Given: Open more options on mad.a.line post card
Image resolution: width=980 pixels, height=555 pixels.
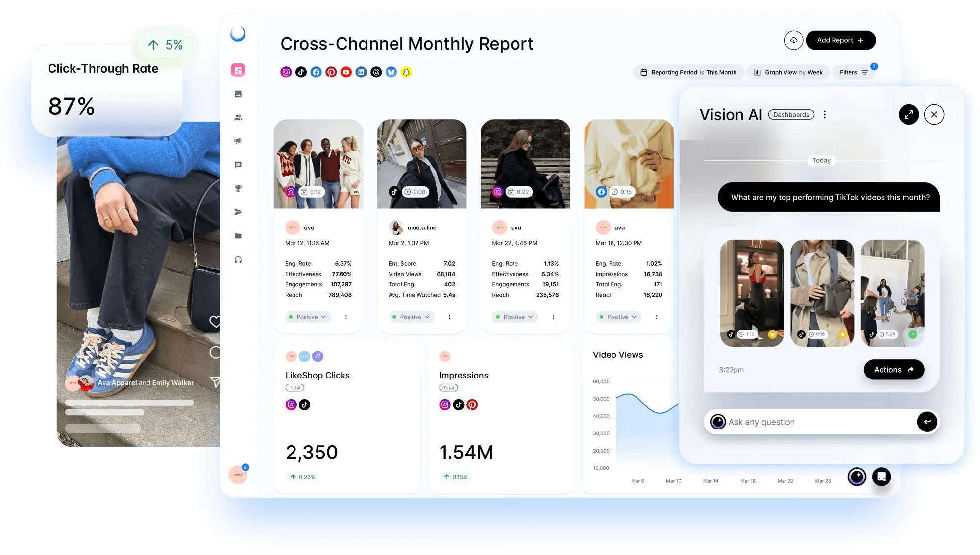Looking at the screenshot, I should [449, 317].
